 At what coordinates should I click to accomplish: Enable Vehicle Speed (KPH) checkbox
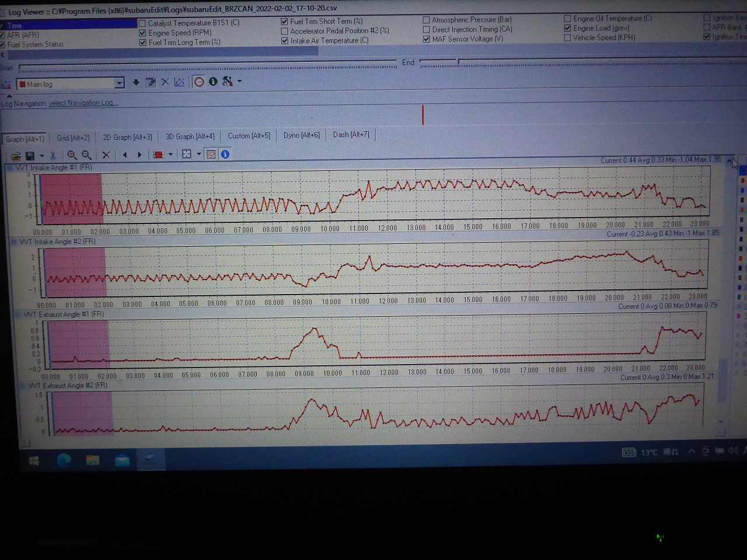[567, 37]
